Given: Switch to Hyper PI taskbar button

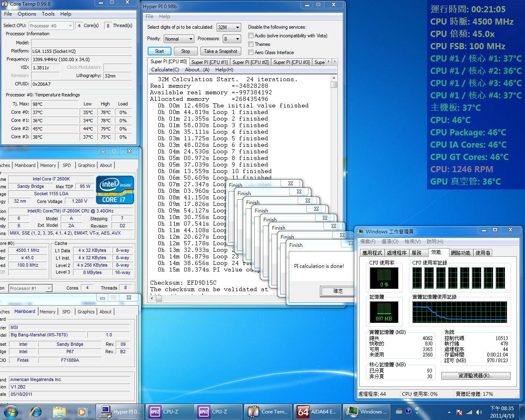Looking at the screenshot, I should (x=120, y=411).
